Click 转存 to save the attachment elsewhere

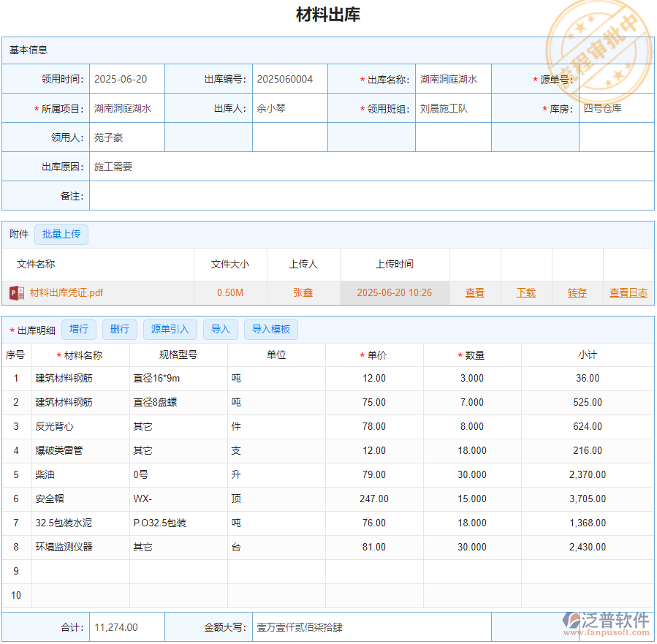pyautogui.click(x=577, y=292)
